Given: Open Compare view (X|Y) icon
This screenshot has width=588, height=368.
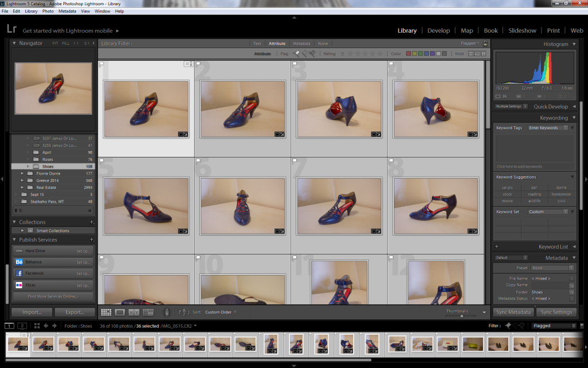Looking at the screenshot, I should (134, 312).
